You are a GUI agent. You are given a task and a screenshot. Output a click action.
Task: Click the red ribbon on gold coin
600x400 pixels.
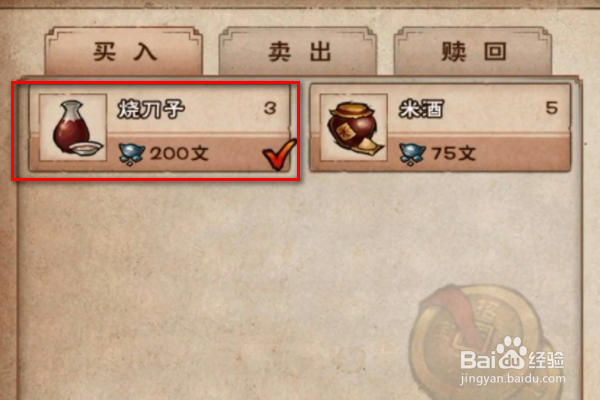[457, 312]
